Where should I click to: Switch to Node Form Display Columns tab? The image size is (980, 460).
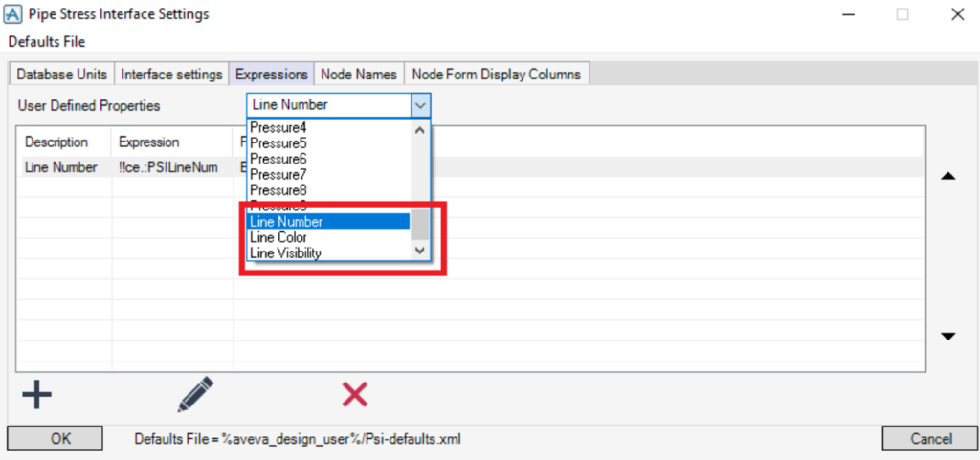[496, 74]
